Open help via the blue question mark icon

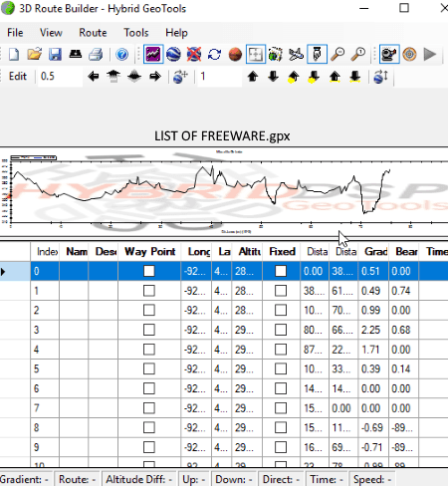coord(122,54)
